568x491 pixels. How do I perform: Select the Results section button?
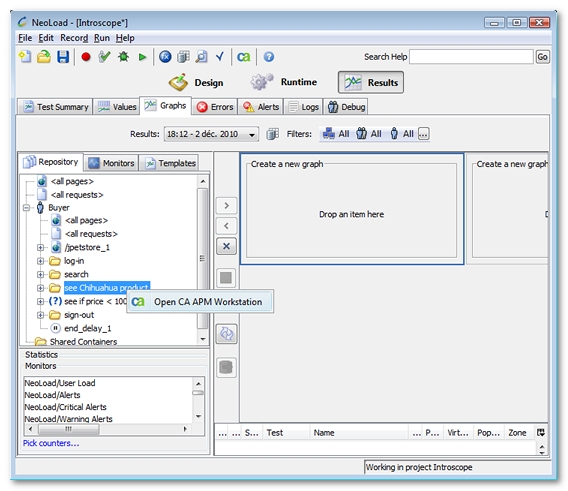pos(371,83)
